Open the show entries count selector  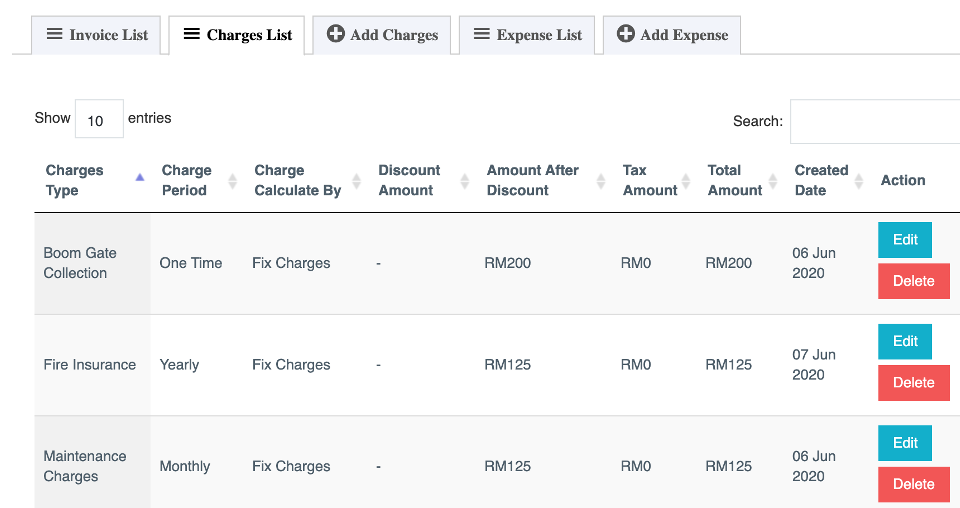pos(99,119)
